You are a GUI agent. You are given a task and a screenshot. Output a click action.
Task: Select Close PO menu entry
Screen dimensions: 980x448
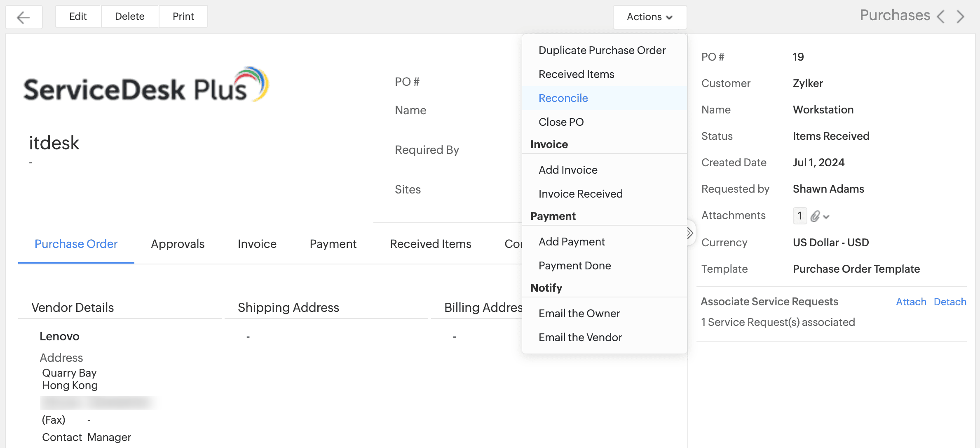(x=561, y=122)
